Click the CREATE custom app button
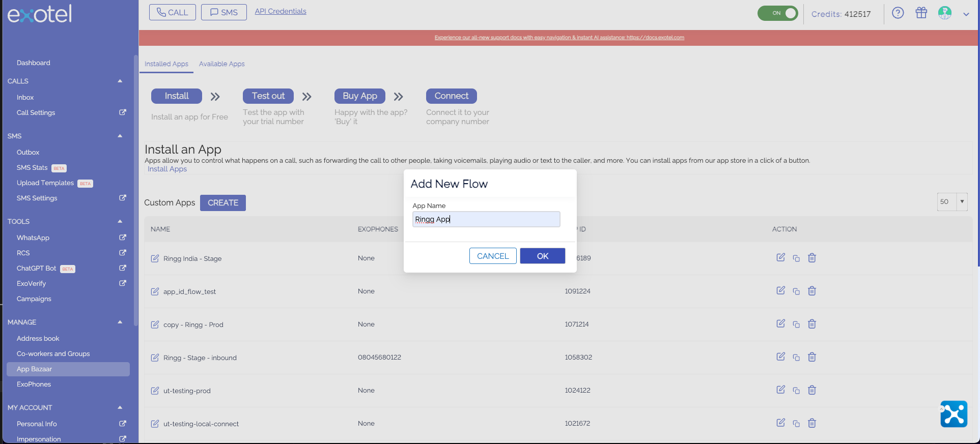Screen dimensions: 980x444 tap(223, 202)
